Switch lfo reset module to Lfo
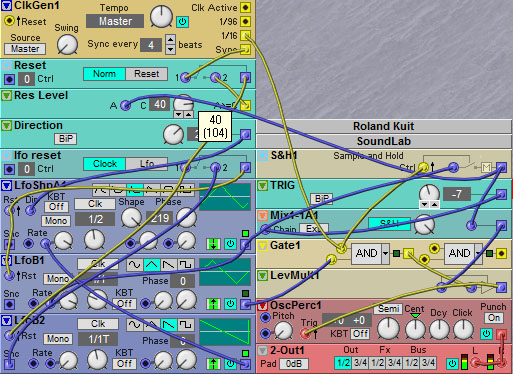513x374 pixels. [147, 164]
